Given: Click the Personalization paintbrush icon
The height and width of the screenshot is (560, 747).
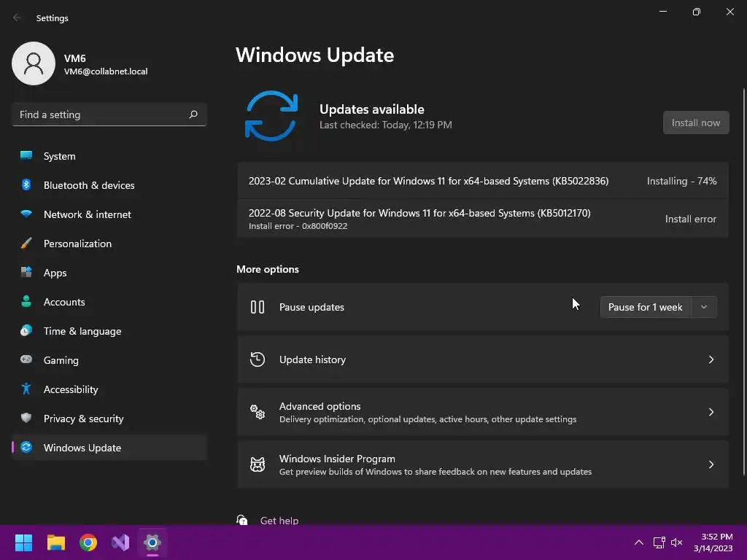Looking at the screenshot, I should pos(26,244).
